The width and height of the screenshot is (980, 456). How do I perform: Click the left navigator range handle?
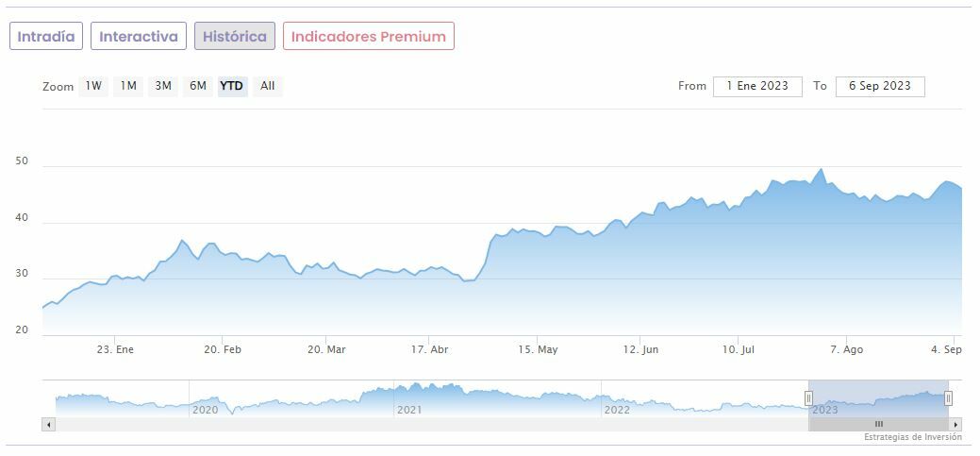808,398
